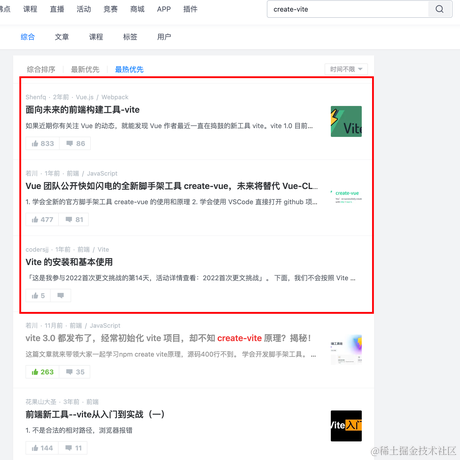The width and height of the screenshot is (460, 460).
Task: Open article Vite 的安装和基本使用
Action: coord(69,262)
